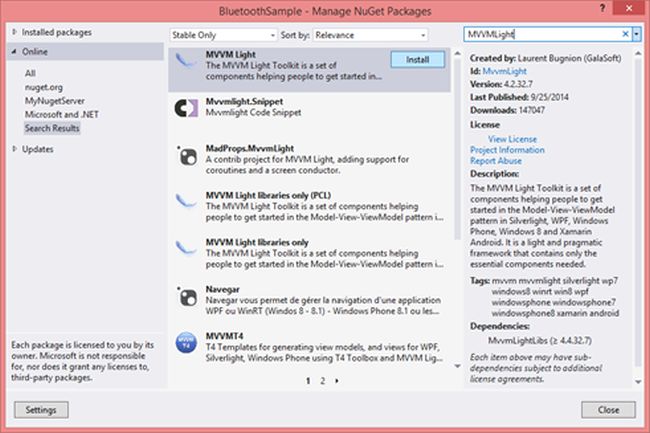Viewport: 650px width, 433px height.
Task: Select the MadProps.MvvmLight package title
Action: coord(250,148)
